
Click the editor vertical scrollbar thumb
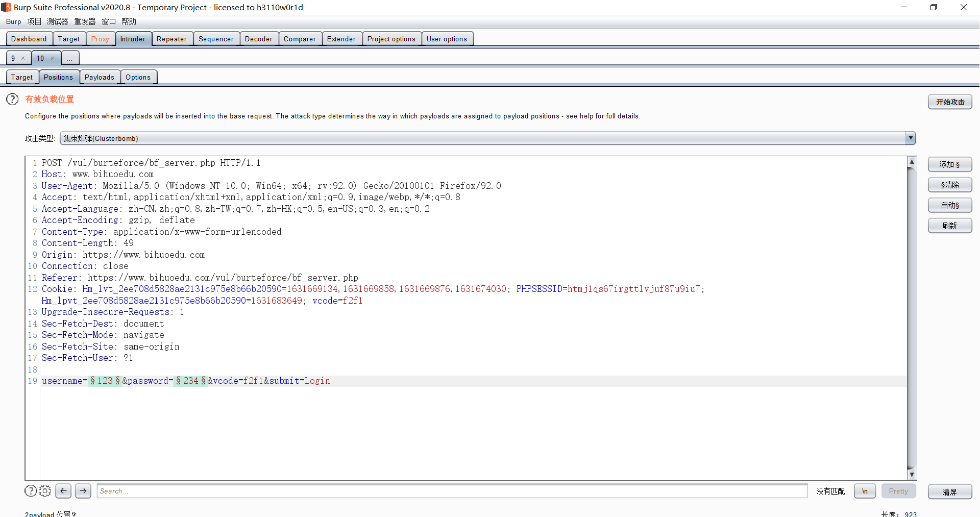pos(912,318)
